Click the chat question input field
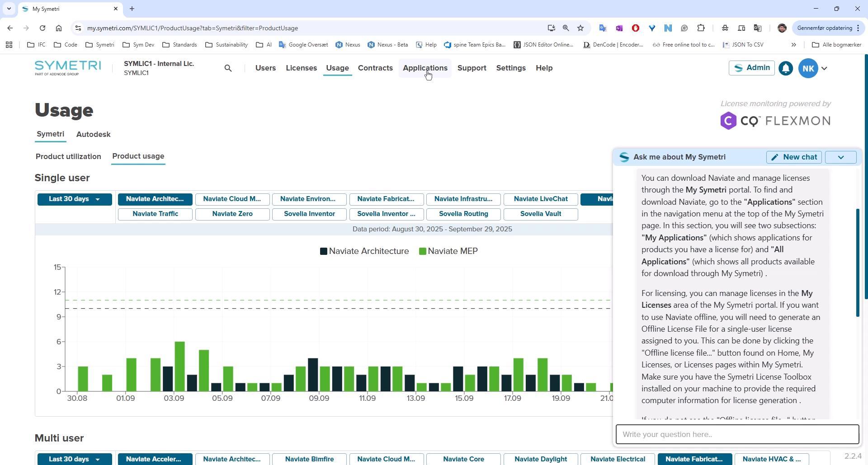868x465 pixels. [737, 434]
